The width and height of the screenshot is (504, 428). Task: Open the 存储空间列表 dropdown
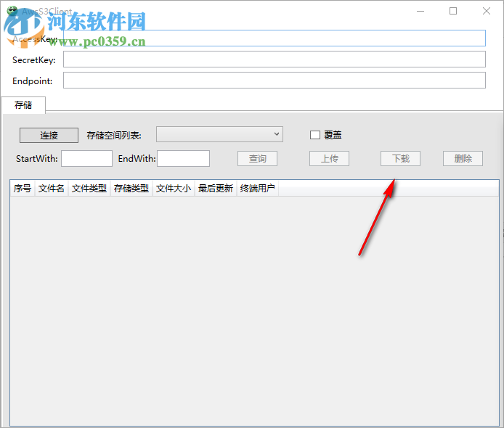(x=219, y=134)
